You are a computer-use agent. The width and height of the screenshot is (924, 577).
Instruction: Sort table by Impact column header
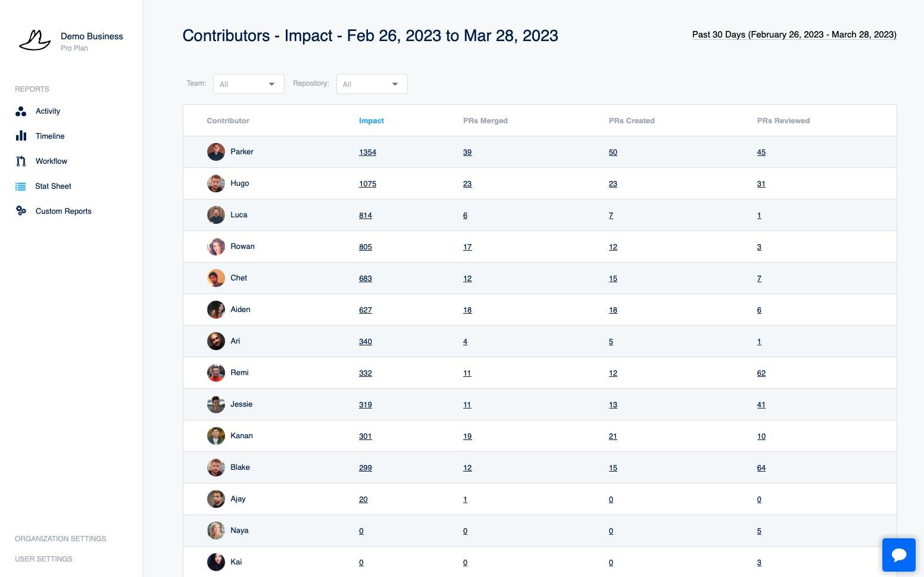(371, 121)
